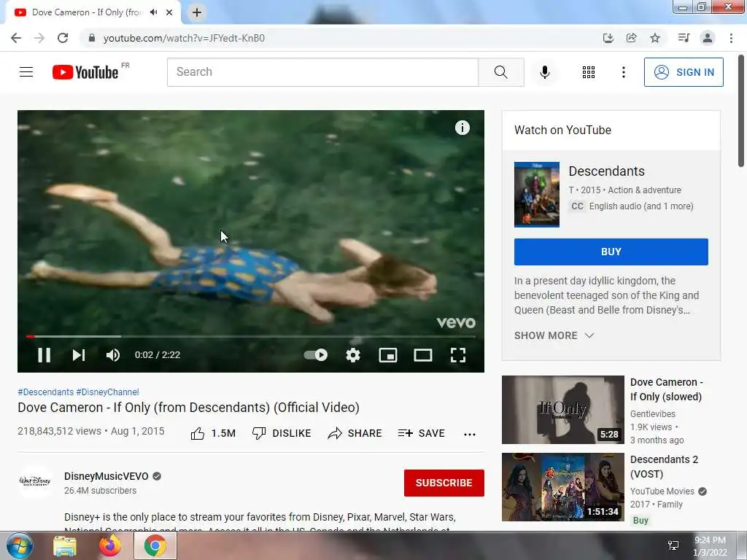The image size is (747, 560).
Task: Click the #Descendants hashtag
Action: click(46, 392)
